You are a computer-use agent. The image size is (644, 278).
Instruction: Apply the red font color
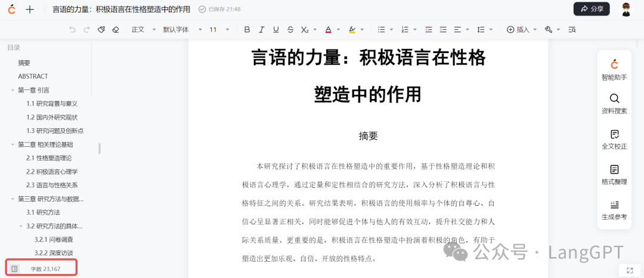pyautogui.click(x=328, y=30)
